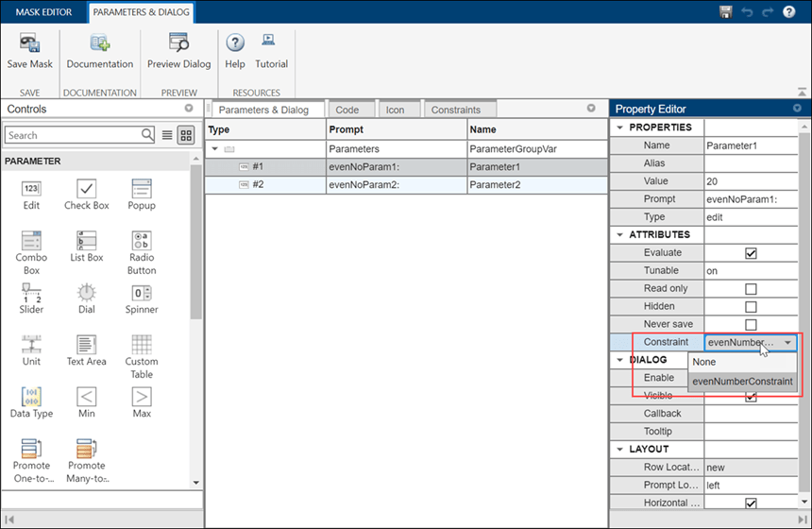The width and height of the screenshot is (812, 529).
Task: Collapse the Parameters group tree node
Action: pos(215,149)
